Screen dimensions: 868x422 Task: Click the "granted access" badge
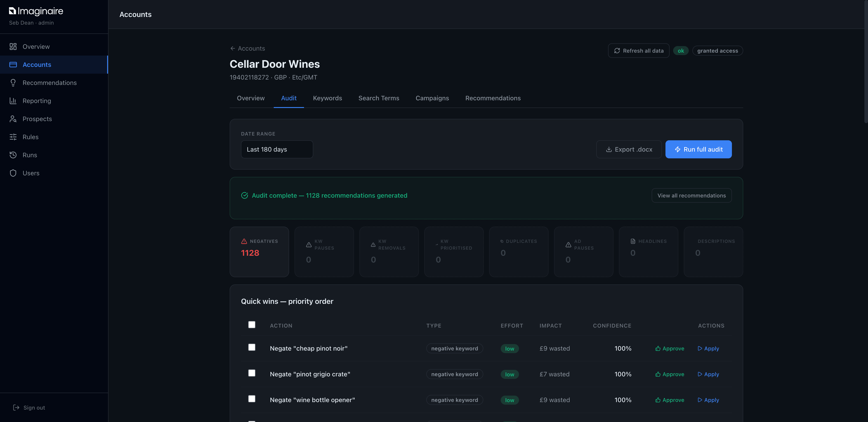click(x=717, y=51)
